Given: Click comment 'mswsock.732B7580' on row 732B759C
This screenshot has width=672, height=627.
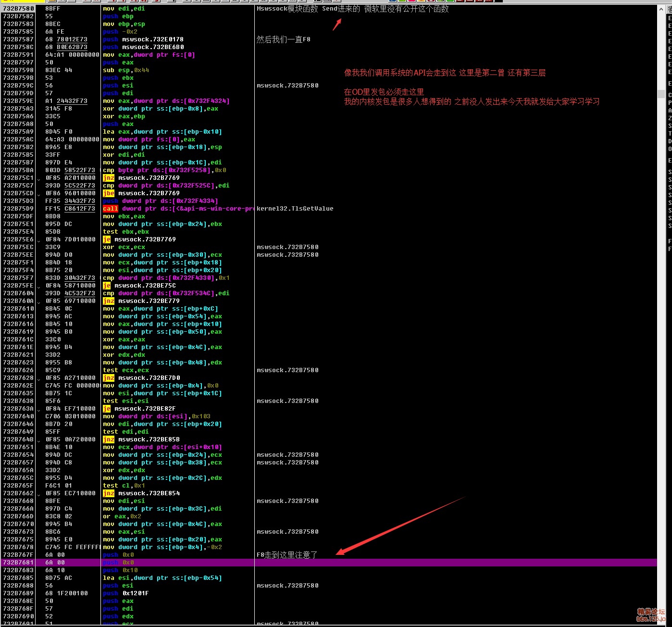Looking at the screenshot, I should tap(287, 86).
